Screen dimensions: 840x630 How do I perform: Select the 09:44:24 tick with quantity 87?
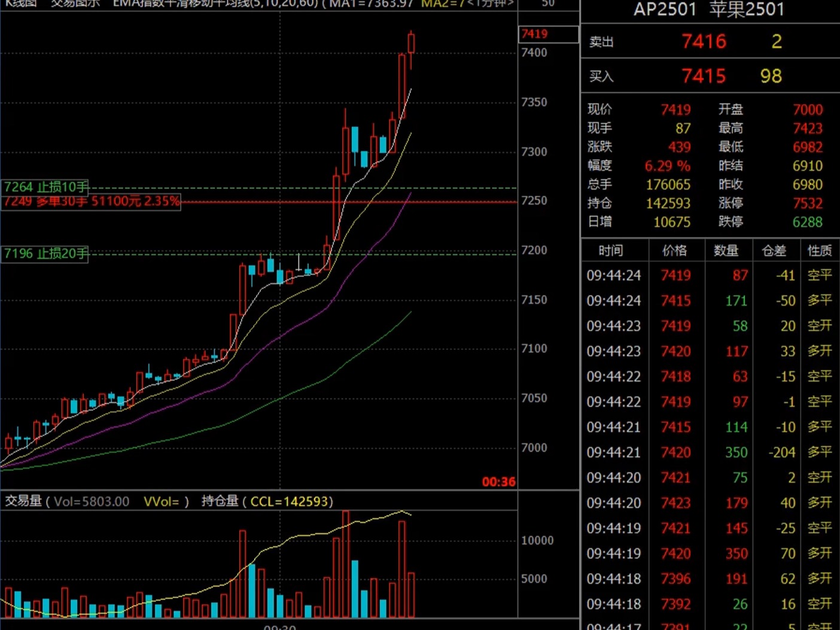click(710, 275)
